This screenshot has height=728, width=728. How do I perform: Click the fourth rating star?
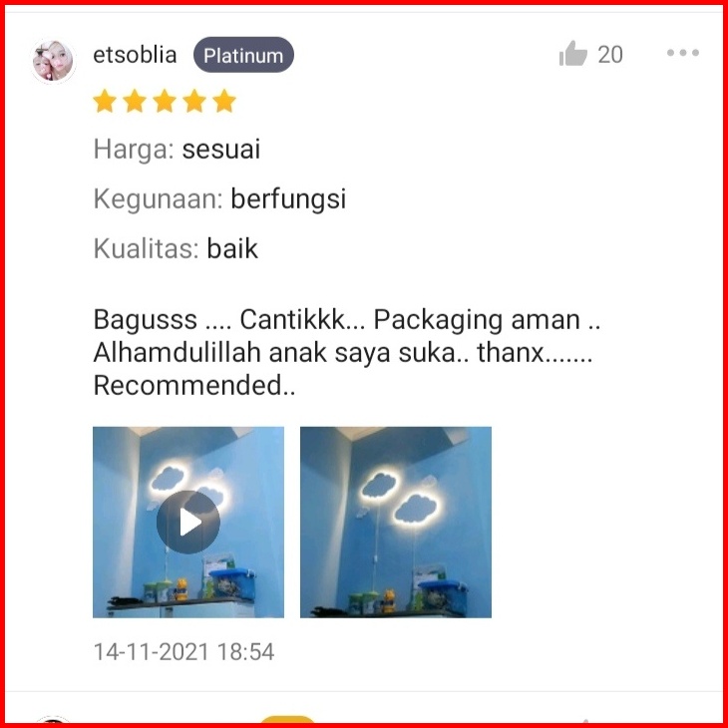tap(194, 101)
